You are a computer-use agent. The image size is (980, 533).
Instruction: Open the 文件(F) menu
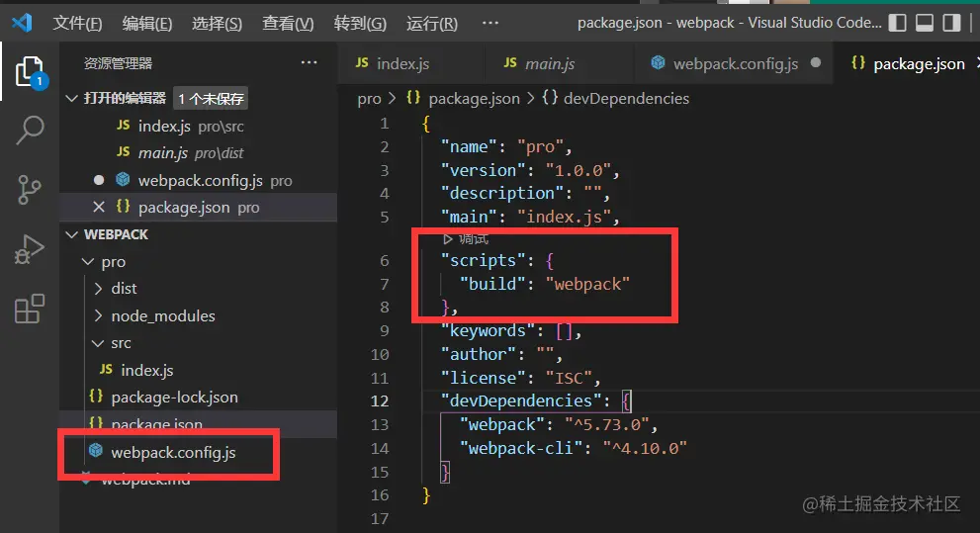tap(77, 24)
